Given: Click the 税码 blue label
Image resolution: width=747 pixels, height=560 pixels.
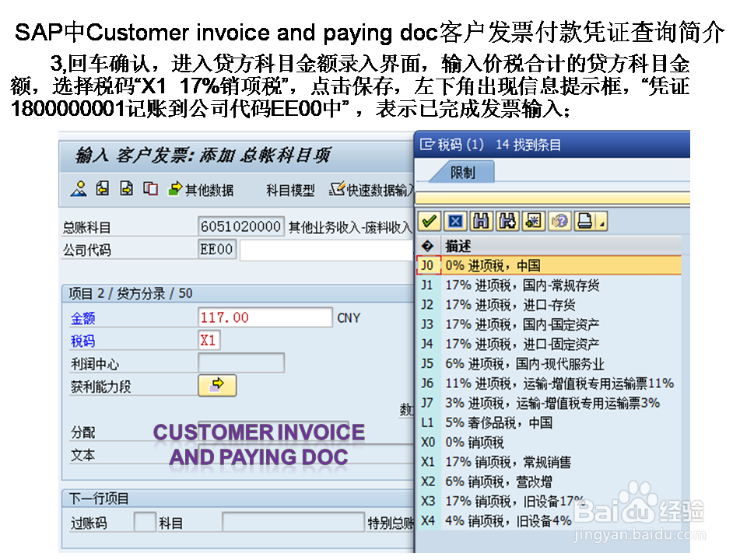Looking at the screenshot, I should [83, 341].
